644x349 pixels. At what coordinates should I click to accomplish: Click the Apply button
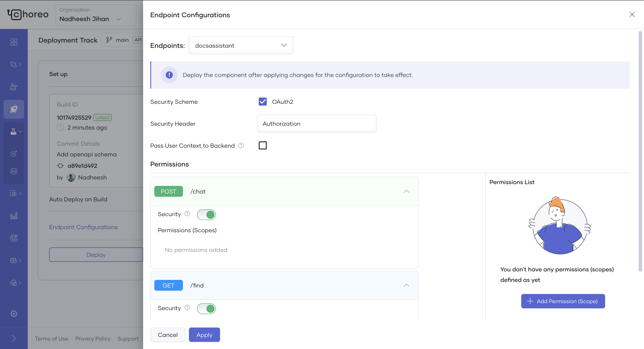204,334
